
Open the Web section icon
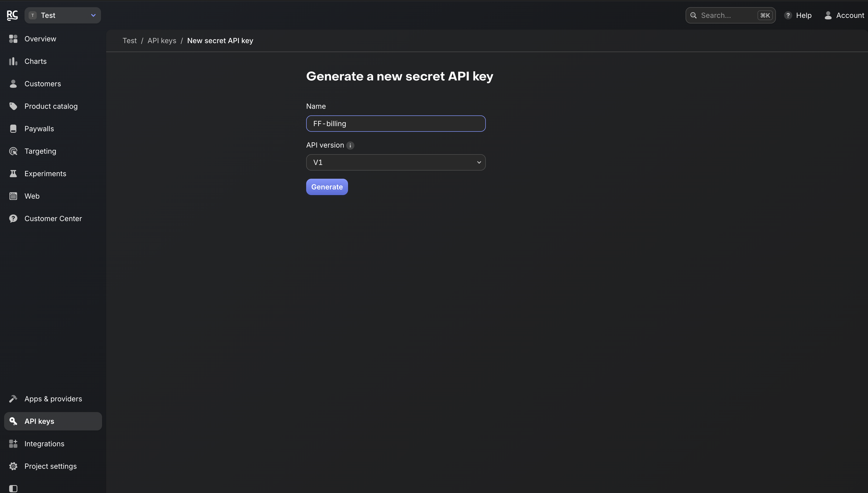click(13, 196)
